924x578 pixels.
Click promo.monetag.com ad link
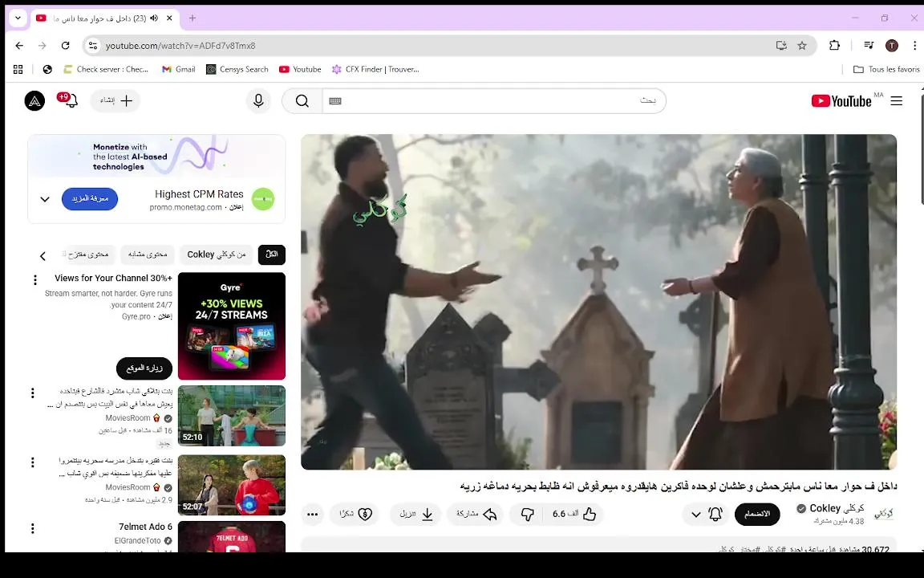(x=185, y=208)
